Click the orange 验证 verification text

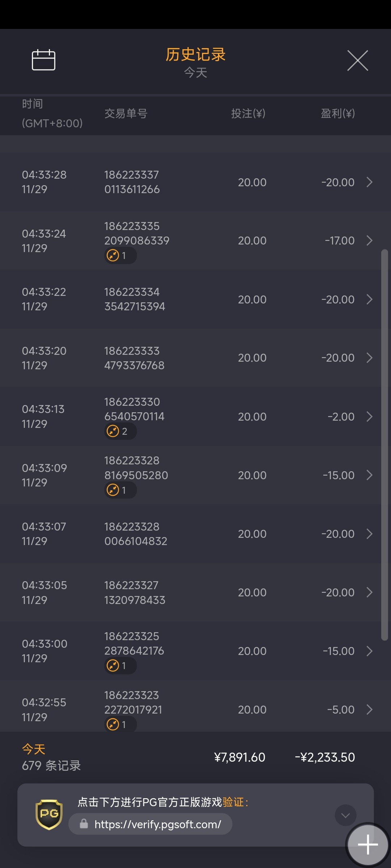pos(233,802)
